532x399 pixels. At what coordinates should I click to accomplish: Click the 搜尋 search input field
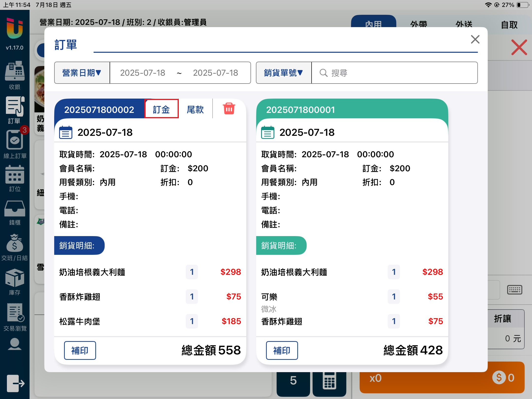pyautogui.click(x=394, y=73)
